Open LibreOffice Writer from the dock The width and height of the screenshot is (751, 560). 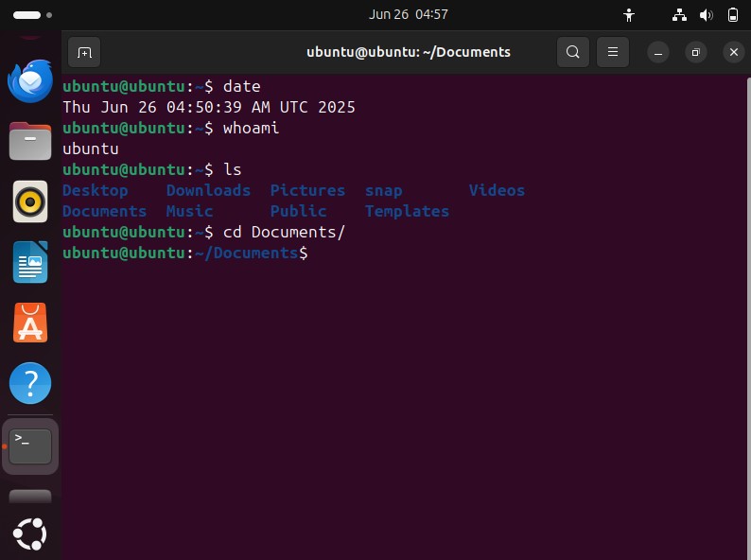point(30,262)
